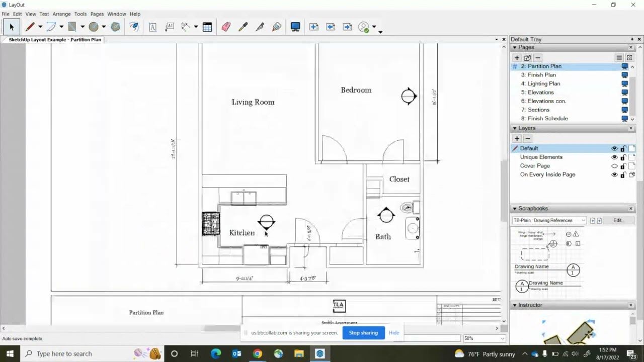Activate the Offset tool
Image resolution: width=644 pixels, height=362 pixels.
[x=134, y=27]
